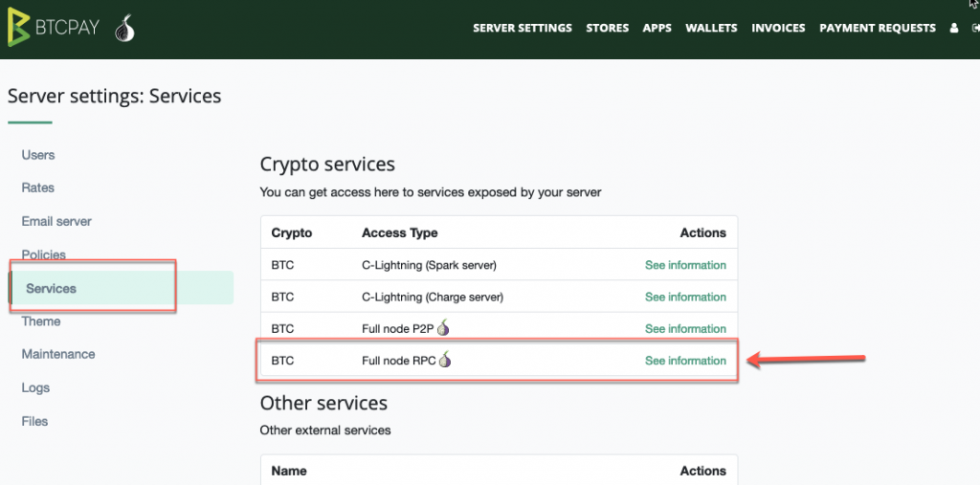The image size is (980, 485).
Task: Switch to the Rates settings tab
Action: (x=38, y=187)
